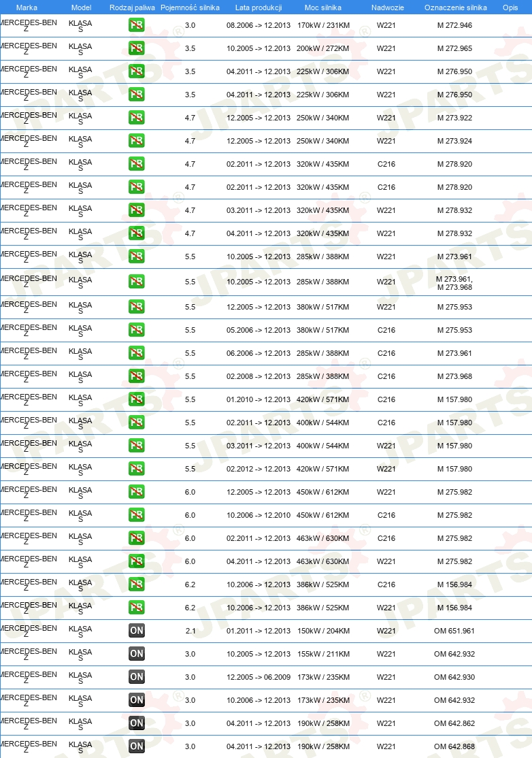Click the production years cell '12.2005 -> 06.2009'
532x758 pixels.
(259, 677)
